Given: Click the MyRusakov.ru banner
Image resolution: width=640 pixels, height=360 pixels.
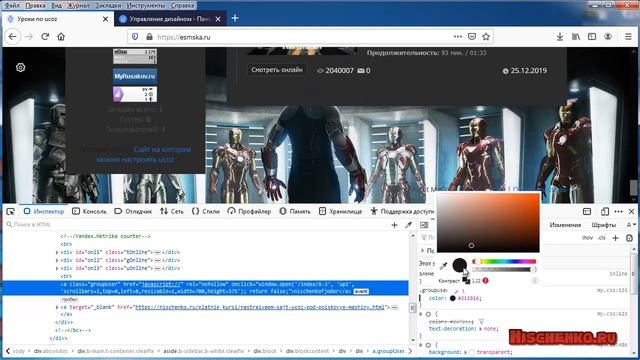Looking at the screenshot, I should 135,76.
